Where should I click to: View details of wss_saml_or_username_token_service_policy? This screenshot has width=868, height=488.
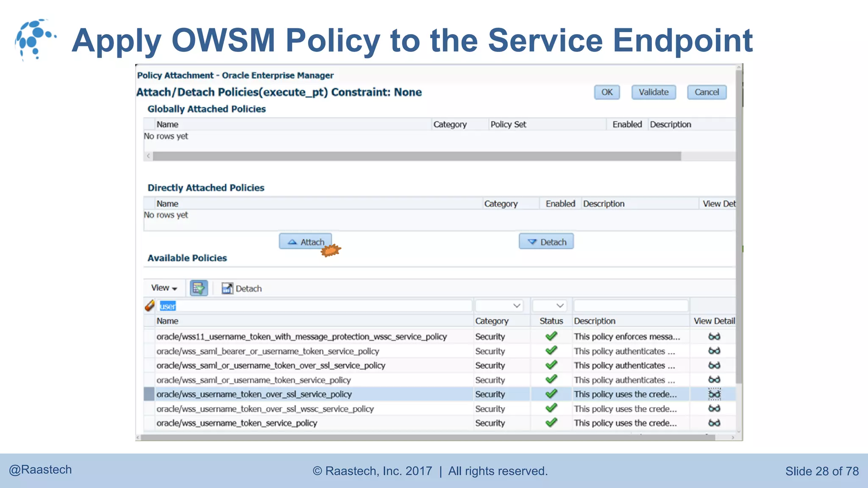pyautogui.click(x=714, y=380)
